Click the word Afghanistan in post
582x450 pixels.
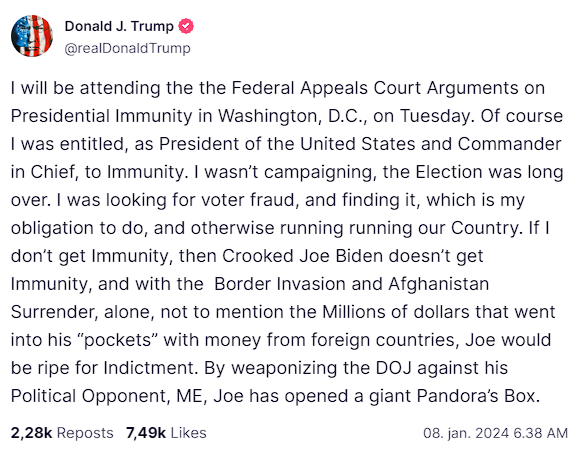click(x=439, y=284)
